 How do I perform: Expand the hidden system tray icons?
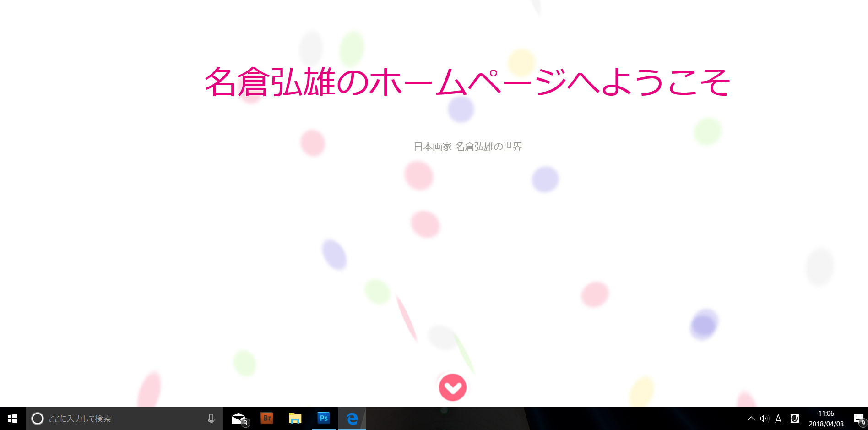pyautogui.click(x=751, y=419)
